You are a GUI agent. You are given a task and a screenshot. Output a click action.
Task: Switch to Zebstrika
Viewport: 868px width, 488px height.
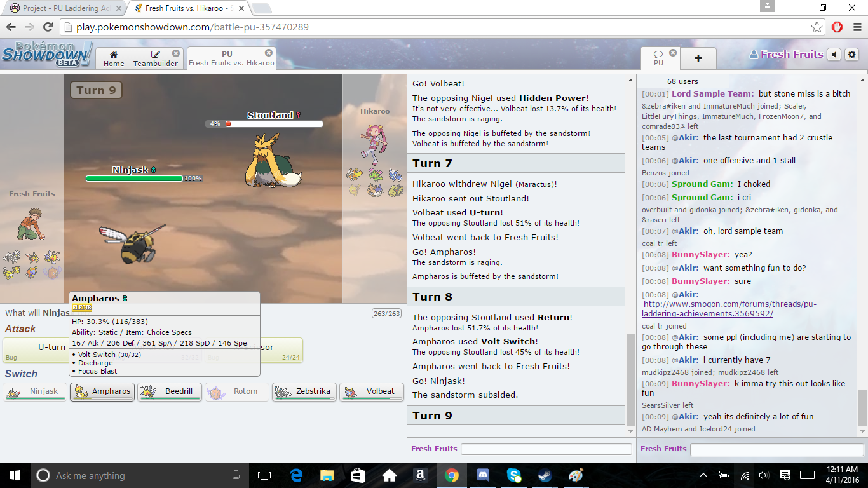click(x=304, y=391)
